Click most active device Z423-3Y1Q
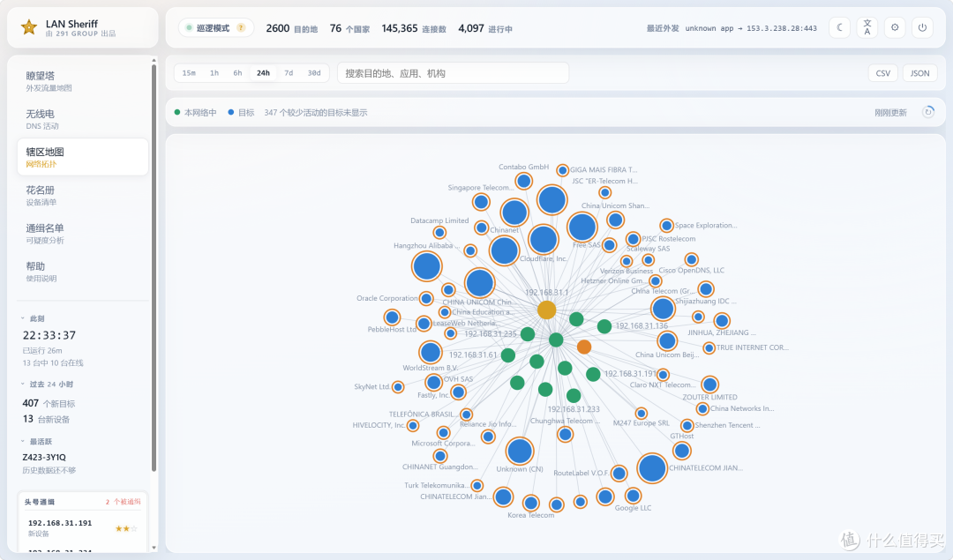 point(44,457)
